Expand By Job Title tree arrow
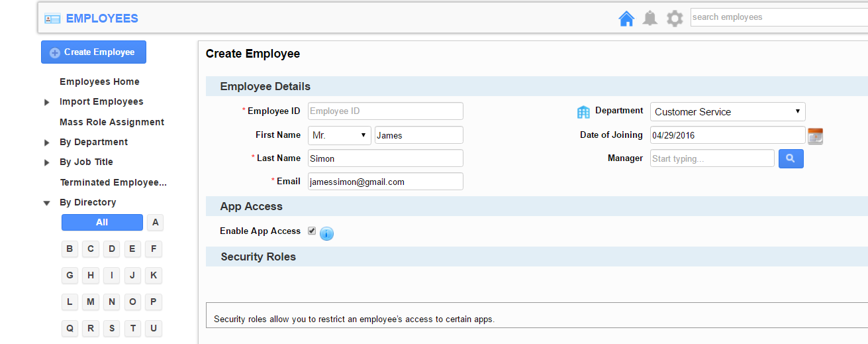This screenshot has width=868, height=344. tap(47, 162)
